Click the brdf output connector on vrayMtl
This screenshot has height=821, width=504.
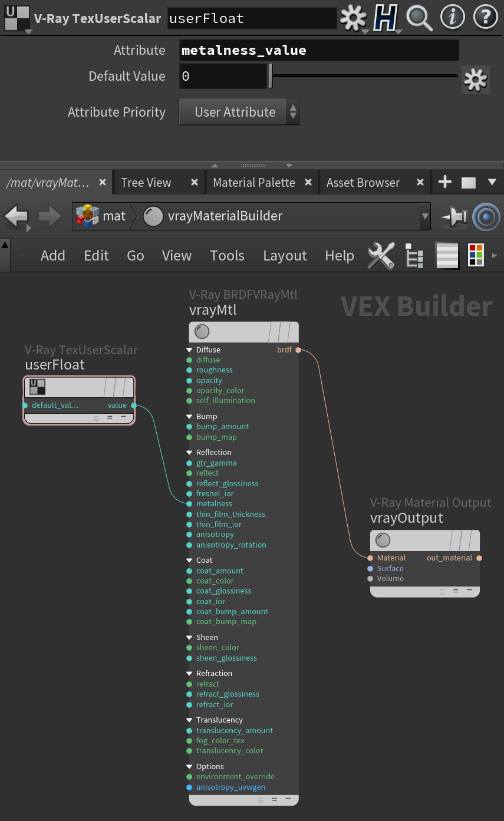point(298,350)
